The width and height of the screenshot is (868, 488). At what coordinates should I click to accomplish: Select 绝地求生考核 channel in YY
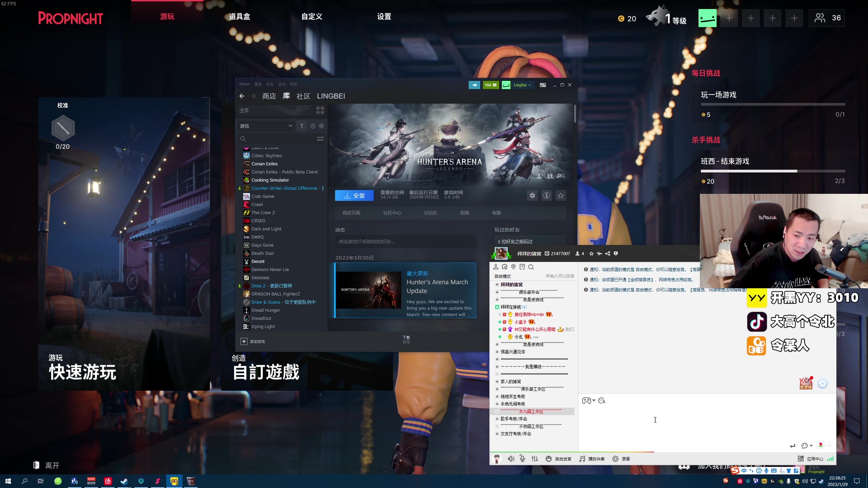(x=513, y=397)
